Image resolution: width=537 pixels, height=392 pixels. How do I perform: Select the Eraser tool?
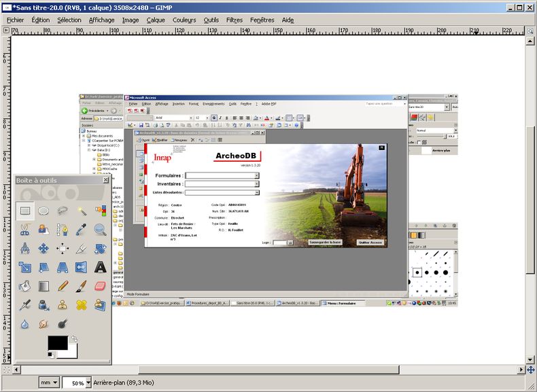[101, 286]
